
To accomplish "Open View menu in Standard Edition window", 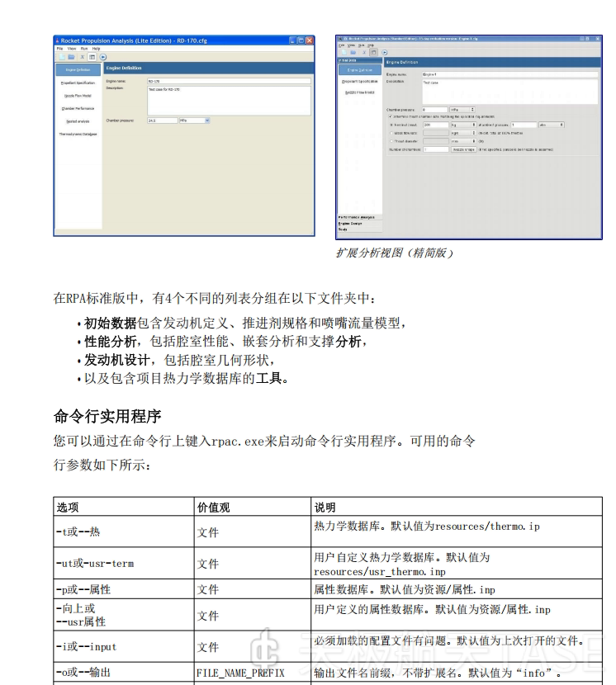I will pyautogui.click(x=351, y=45).
